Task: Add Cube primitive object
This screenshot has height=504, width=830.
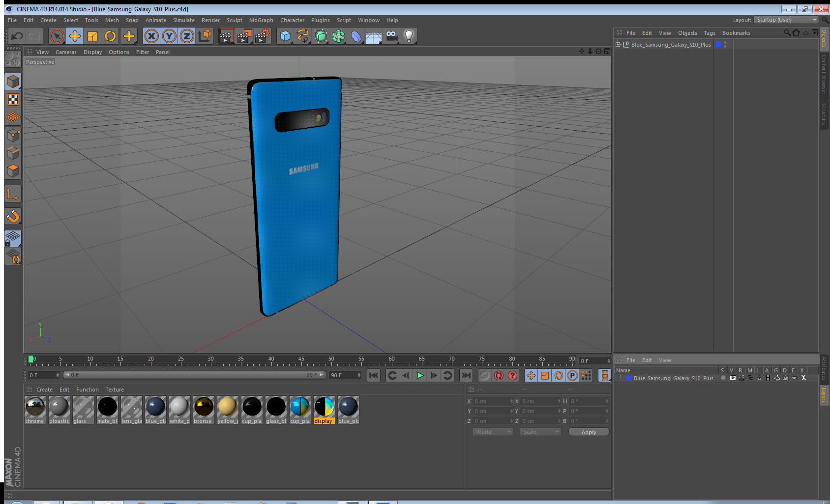Action: pyautogui.click(x=285, y=36)
